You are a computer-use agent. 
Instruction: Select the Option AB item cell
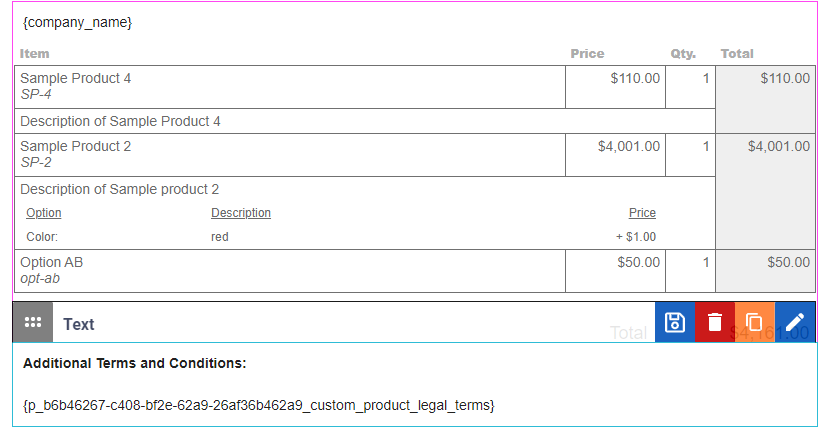(x=290, y=271)
